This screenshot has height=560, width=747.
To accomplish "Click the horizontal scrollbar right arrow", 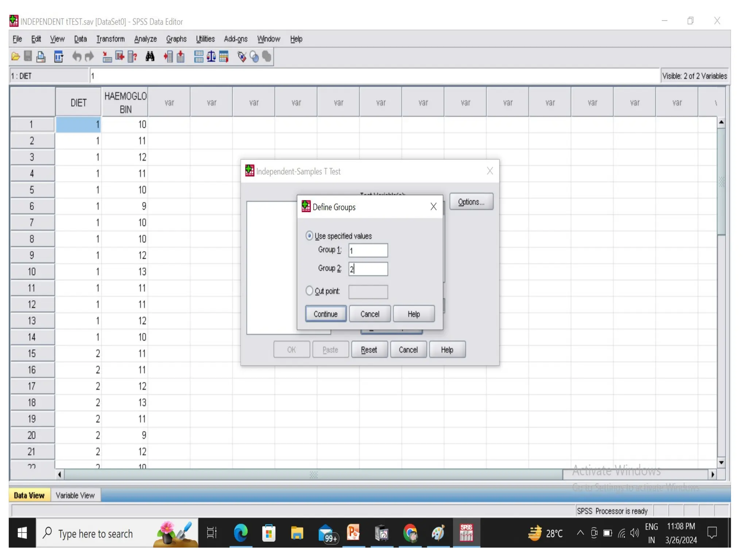I will click(712, 474).
